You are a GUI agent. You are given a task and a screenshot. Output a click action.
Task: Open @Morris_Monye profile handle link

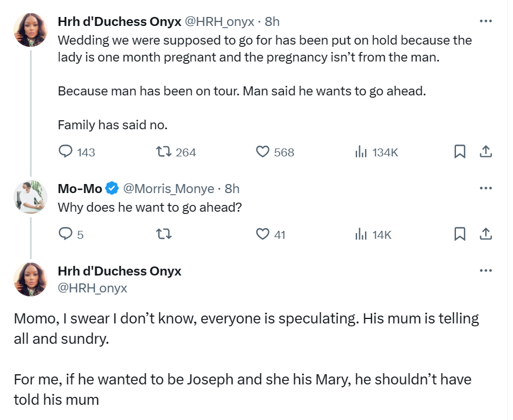(x=168, y=189)
